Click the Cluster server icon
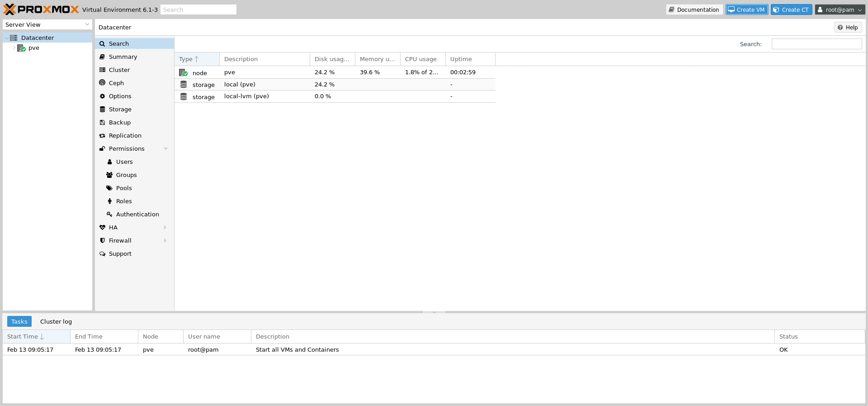 pyautogui.click(x=102, y=70)
